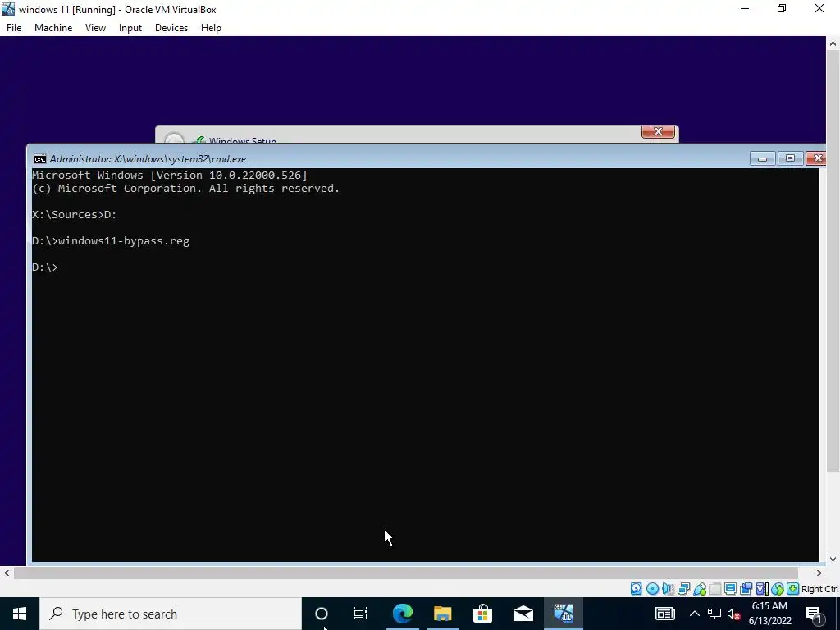Image resolution: width=840 pixels, height=630 pixels.
Task: Click the Windows Setup back arrow button
Action: point(174,139)
